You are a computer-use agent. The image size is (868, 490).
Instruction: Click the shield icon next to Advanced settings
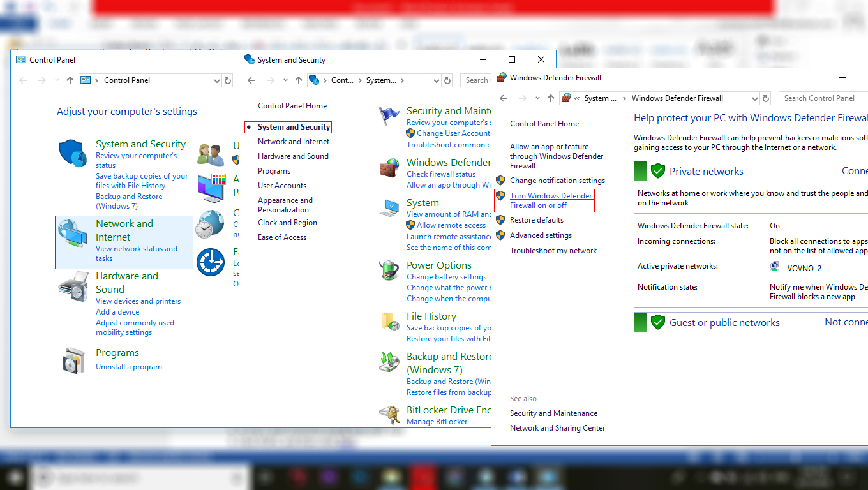501,235
